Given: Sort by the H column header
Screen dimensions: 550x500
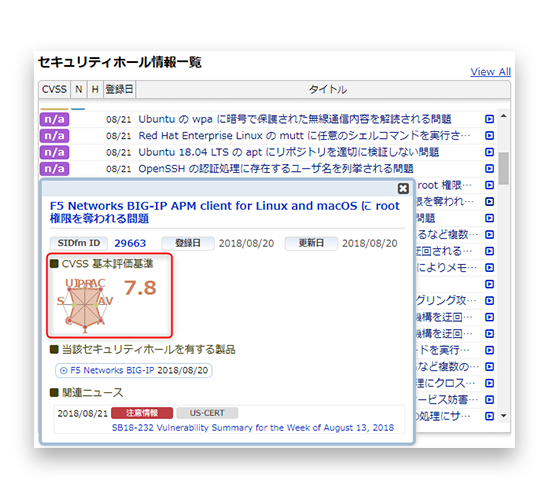Looking at the screenshot, I should 95,89.
